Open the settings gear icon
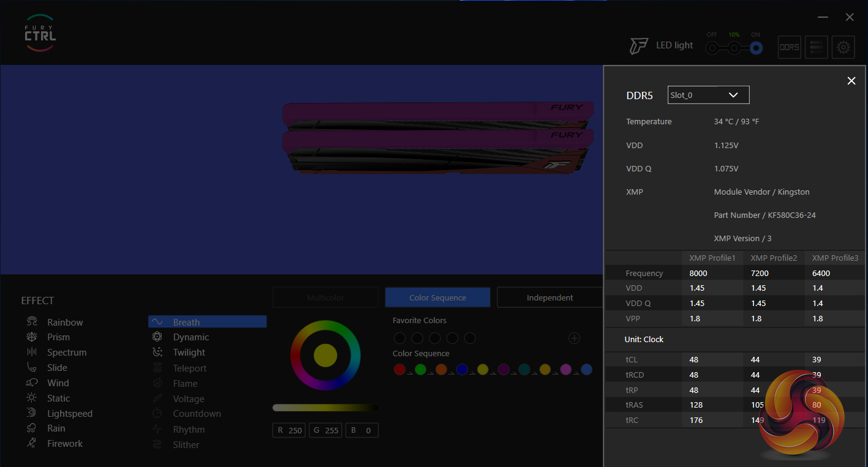Screen dimensions: 868x467 (x=843, y=47)
